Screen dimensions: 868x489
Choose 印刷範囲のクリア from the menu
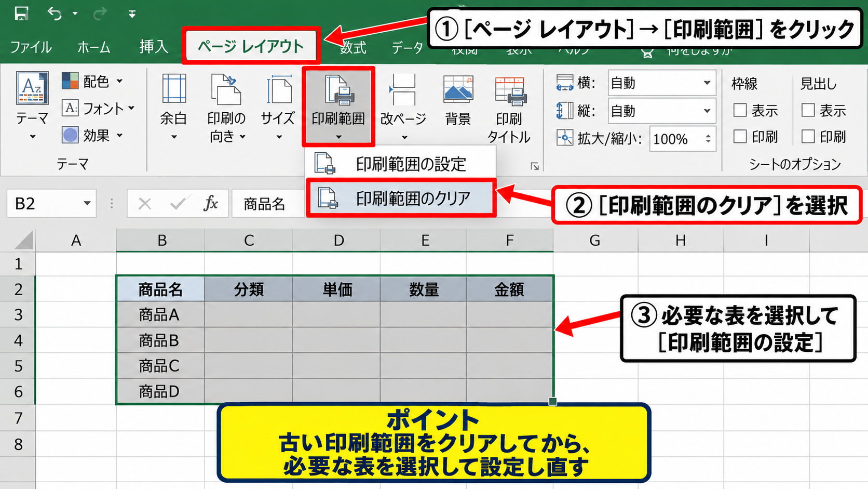401,198
